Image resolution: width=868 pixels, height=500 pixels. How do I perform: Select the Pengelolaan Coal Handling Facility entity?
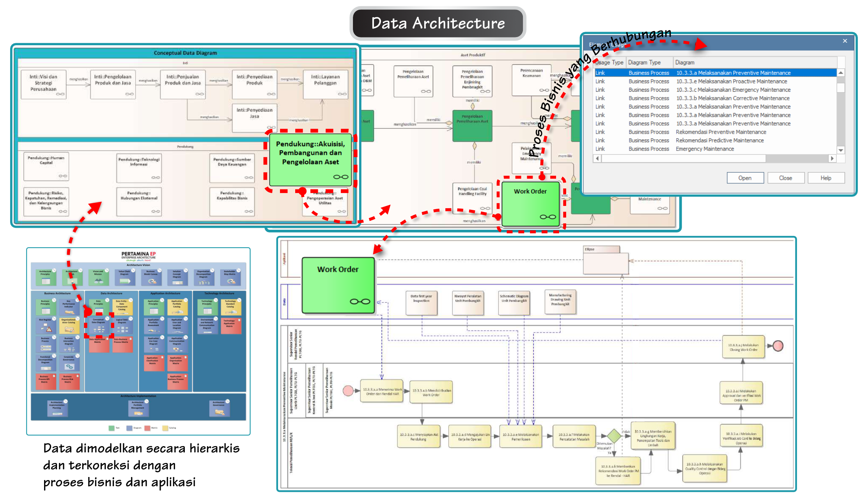472,198
